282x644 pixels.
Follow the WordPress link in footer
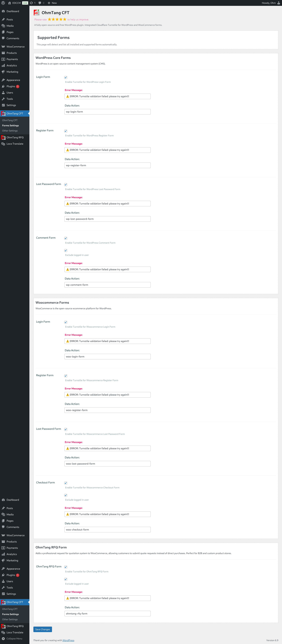coord(68,640)
